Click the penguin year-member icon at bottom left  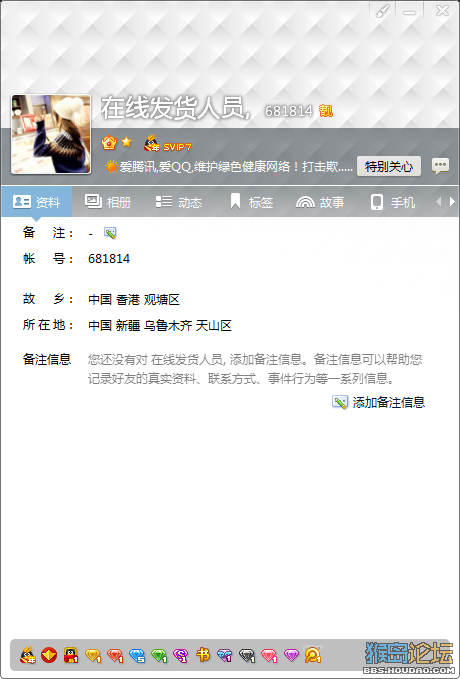[x=27, y=655]
